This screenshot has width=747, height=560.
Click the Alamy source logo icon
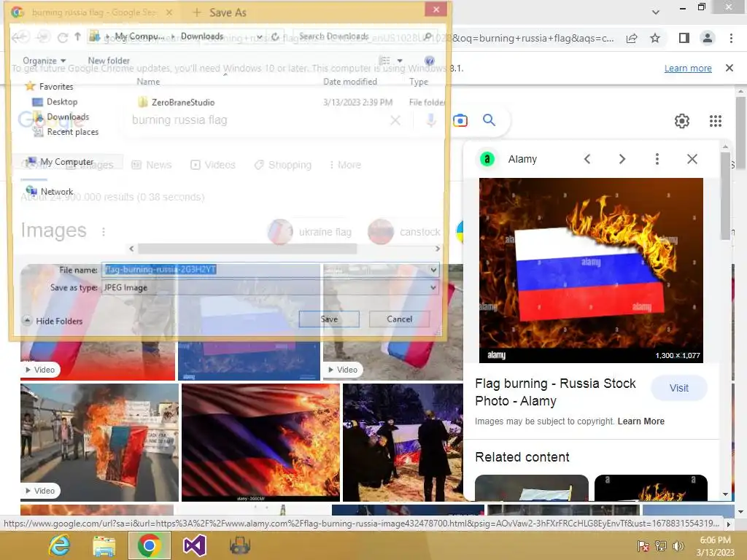click(x=487, y=159)
